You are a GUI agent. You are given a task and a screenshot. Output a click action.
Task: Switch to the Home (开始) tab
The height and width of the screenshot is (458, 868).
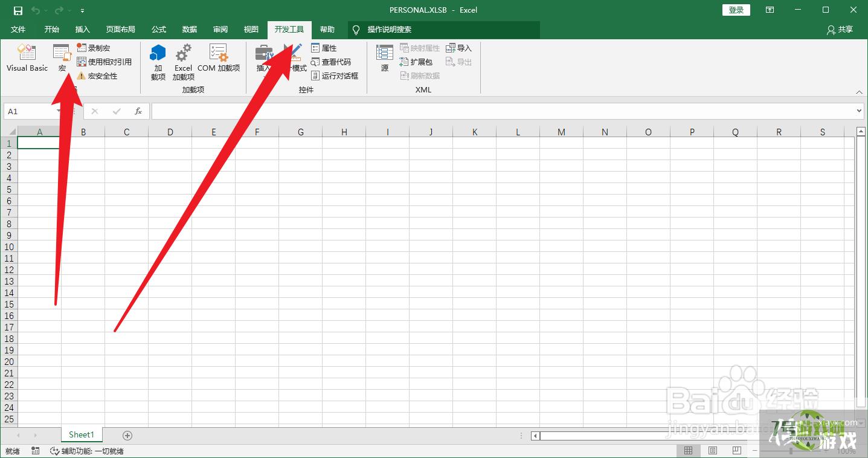(52, 29)
